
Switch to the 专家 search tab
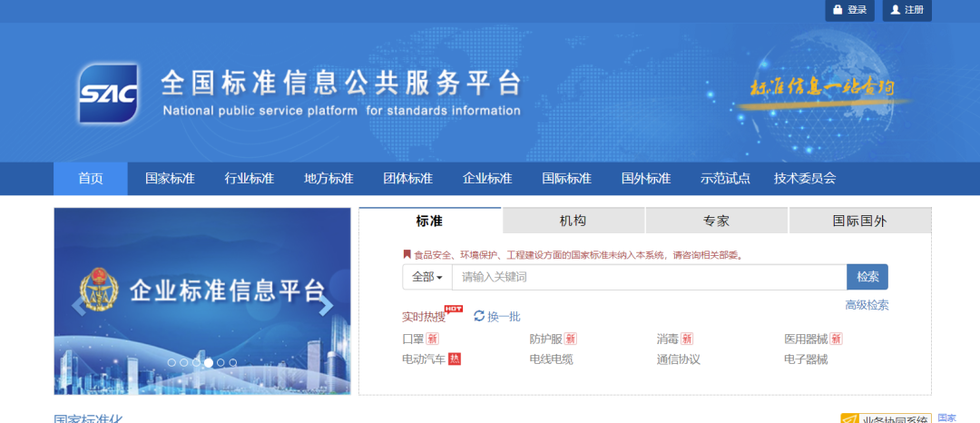tap(716, 221)
